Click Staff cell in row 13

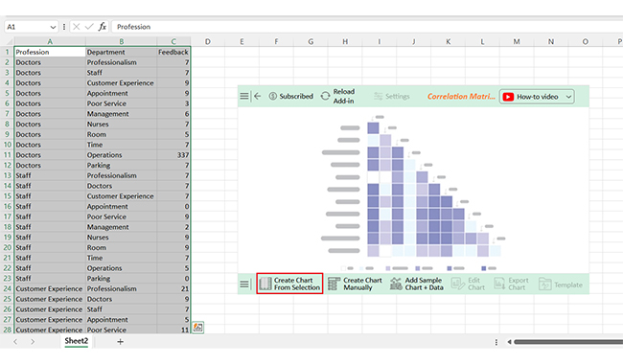point(50,175)
